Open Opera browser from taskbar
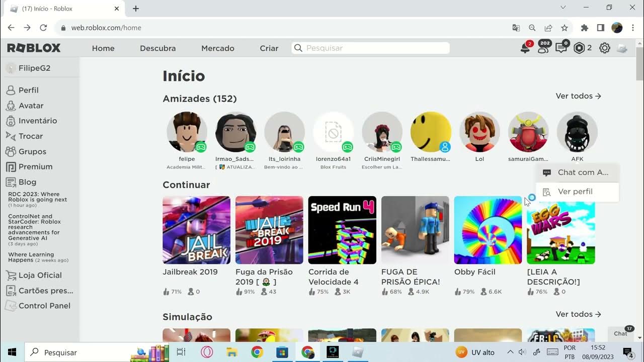The height and width of the screenshot is (362, 644). tap(206, 352)
